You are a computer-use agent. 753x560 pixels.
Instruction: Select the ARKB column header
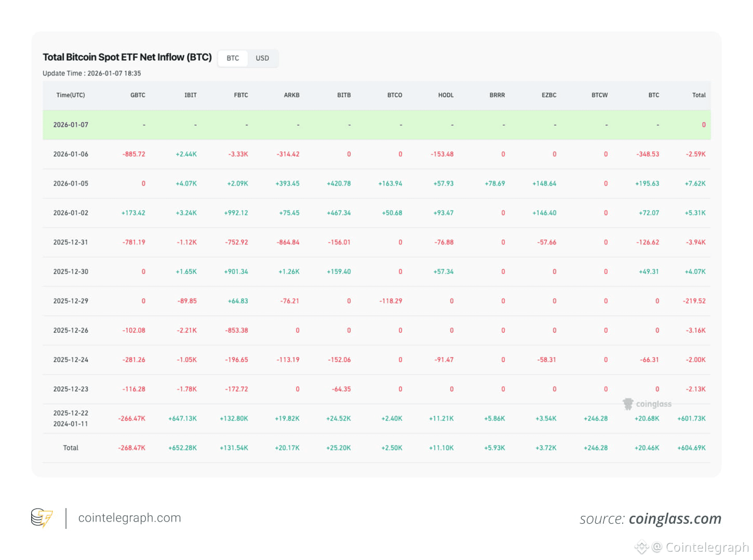(x=291, y=95)
